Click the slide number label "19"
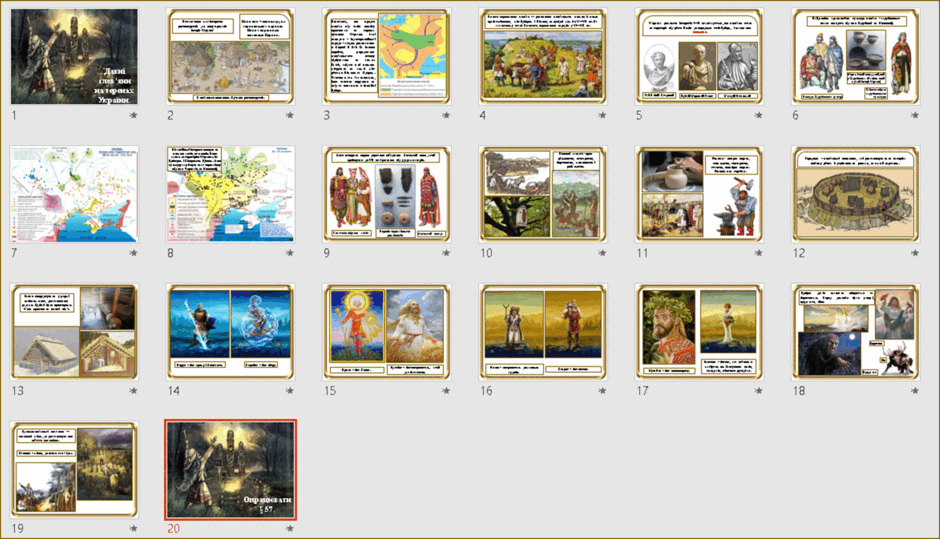The width and height of the screenshot is (940, 539). pyautogui.click(x=17, y=528)
